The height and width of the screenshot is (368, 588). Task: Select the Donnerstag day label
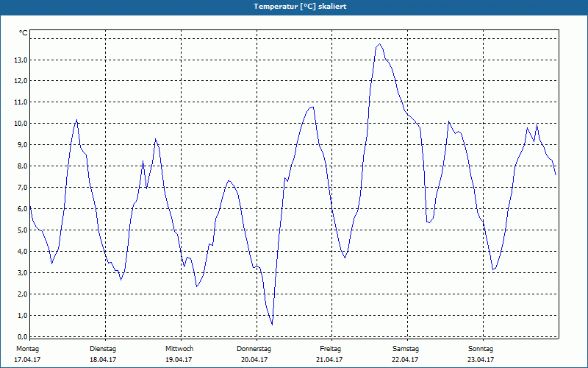tap(254, 349)
